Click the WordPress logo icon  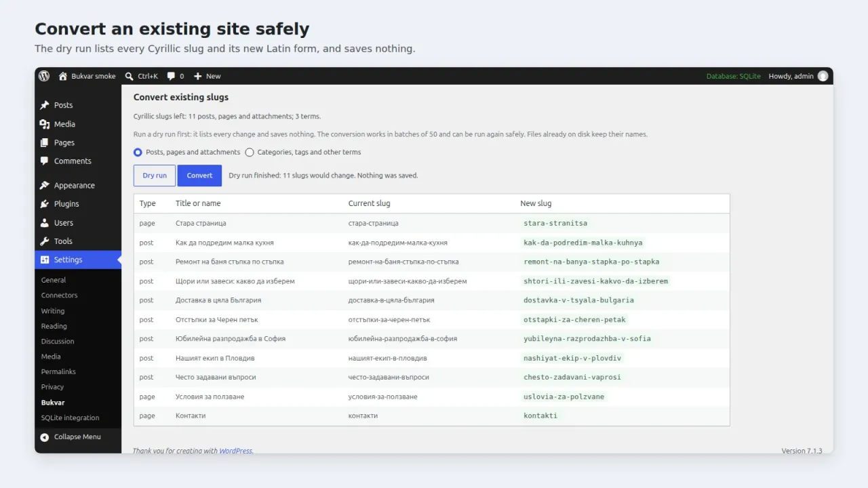pos(44,76)
